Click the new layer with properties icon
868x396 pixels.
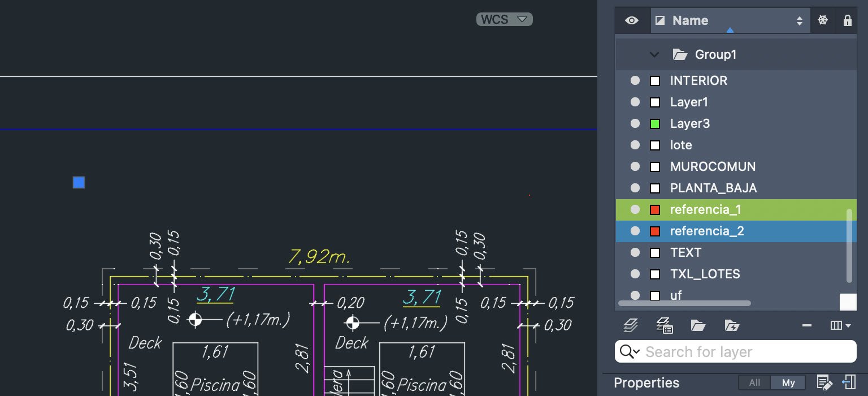coord(664,325)
